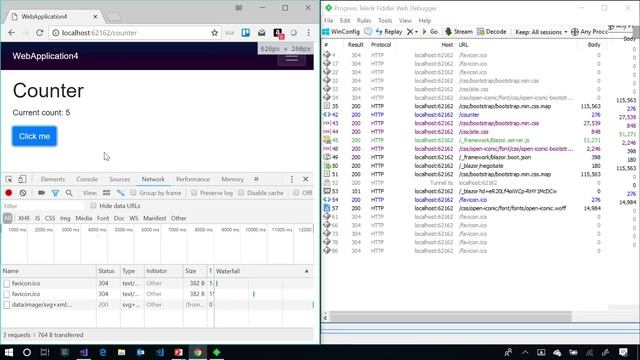Open DevTools customize three-dot menu
Viewport: 640px width, 360px height.
point(291,179)
